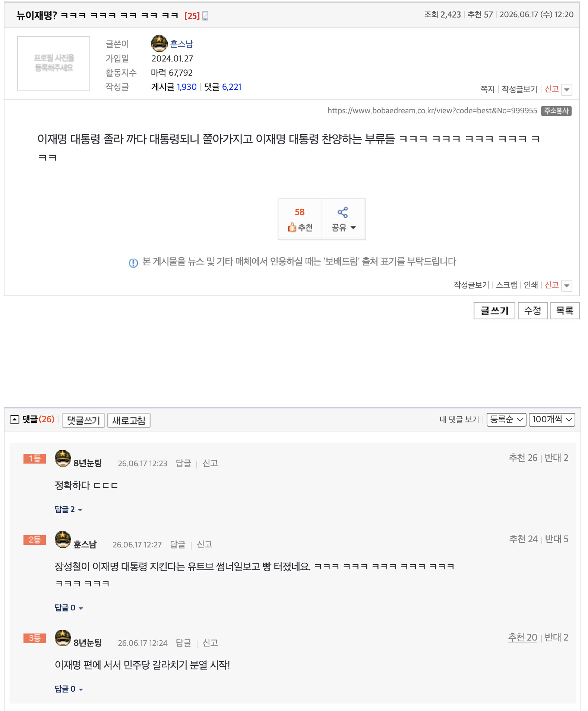Click the profile picture placeholder
Image resolution: width=588 pixels, height=711 pixels.
[54, 63]
